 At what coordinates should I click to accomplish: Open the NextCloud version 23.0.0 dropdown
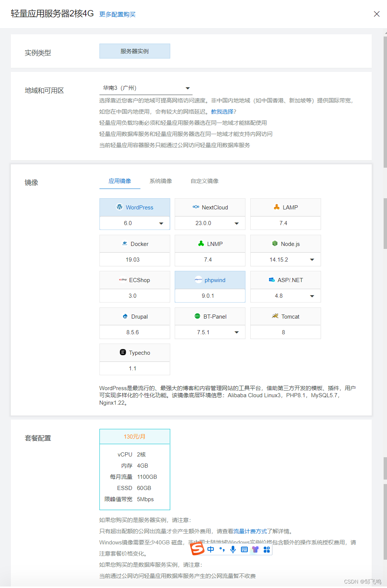(210, 223)
